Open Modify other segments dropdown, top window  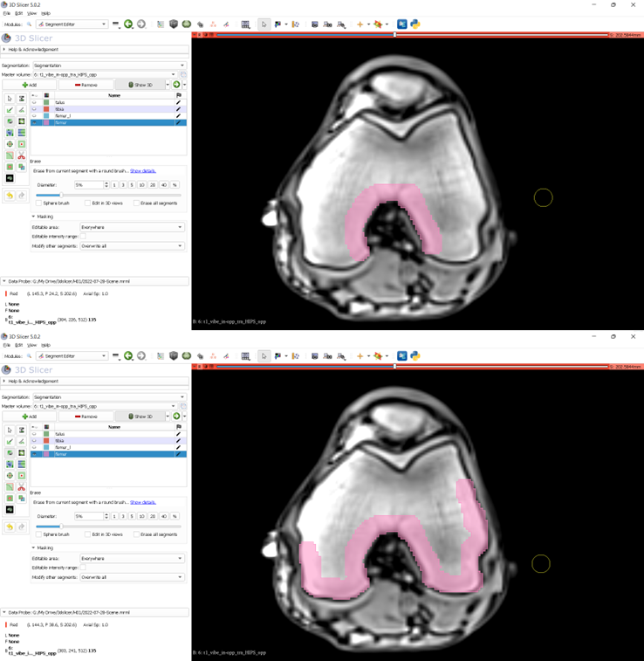(132, 245)
